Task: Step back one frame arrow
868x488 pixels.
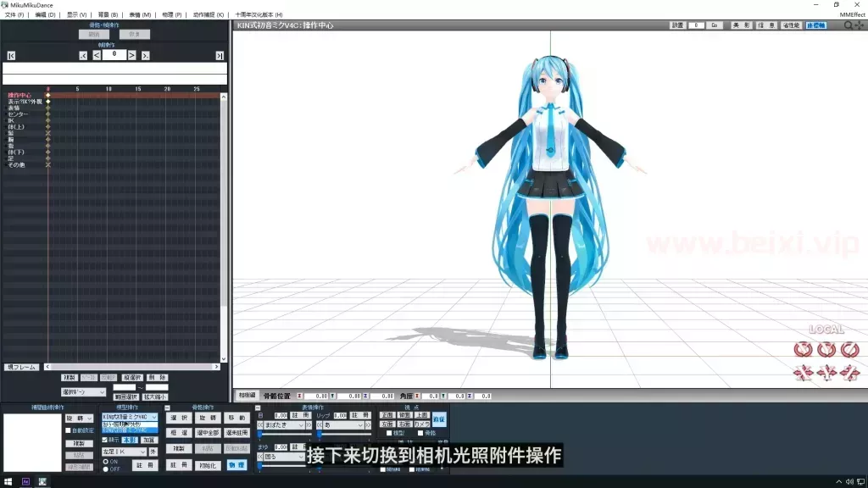Action: click(97, 55)
